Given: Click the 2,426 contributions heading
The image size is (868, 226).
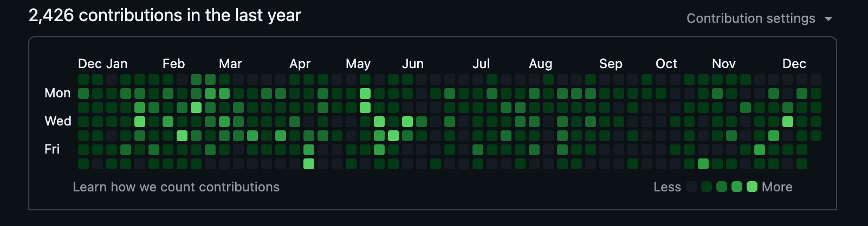Looking at the screenshot, I should pos(165,15).
